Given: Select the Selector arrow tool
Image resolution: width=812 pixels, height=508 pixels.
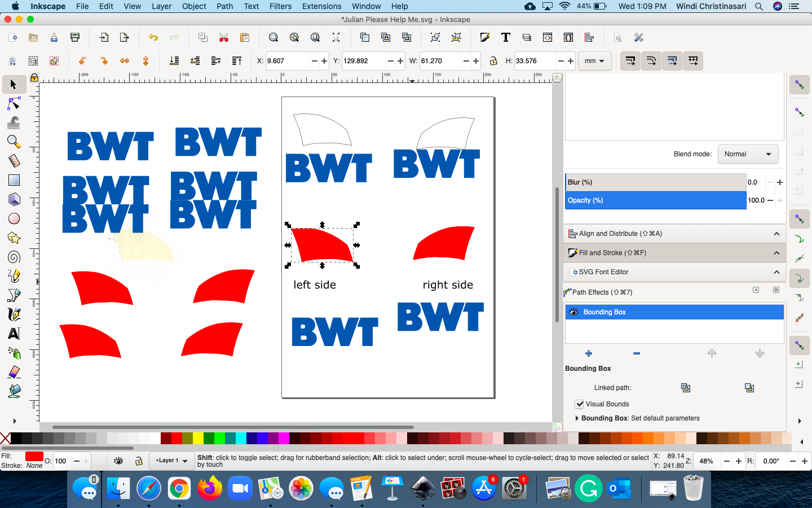Looking at the screenshot, I should tap(14, 85).
